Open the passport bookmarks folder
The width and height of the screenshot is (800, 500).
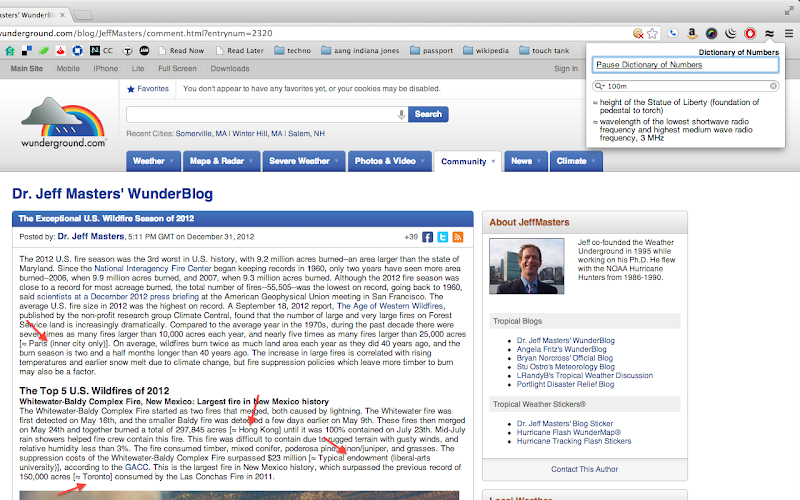[x=432, y=51]
